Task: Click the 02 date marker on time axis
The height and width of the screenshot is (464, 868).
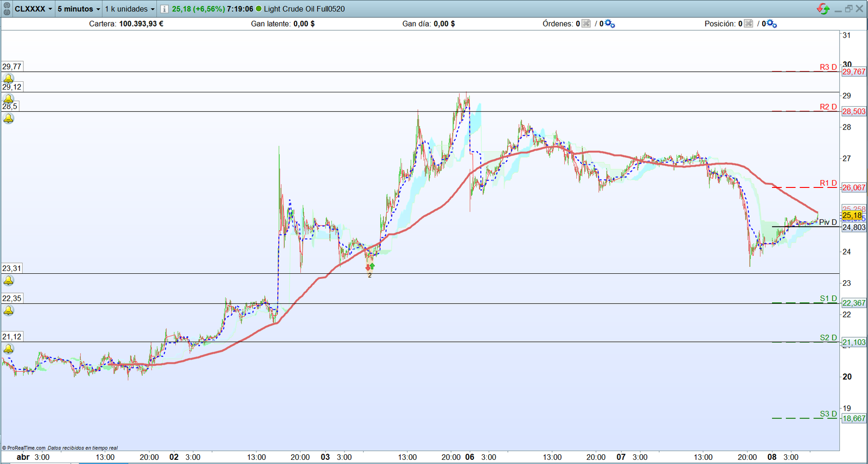Action: (x=174, y=457)
